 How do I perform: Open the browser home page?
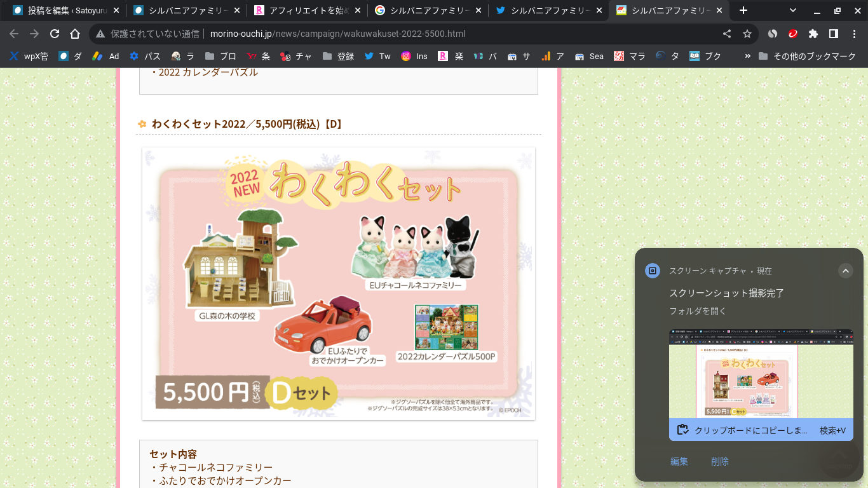point(75,34)
